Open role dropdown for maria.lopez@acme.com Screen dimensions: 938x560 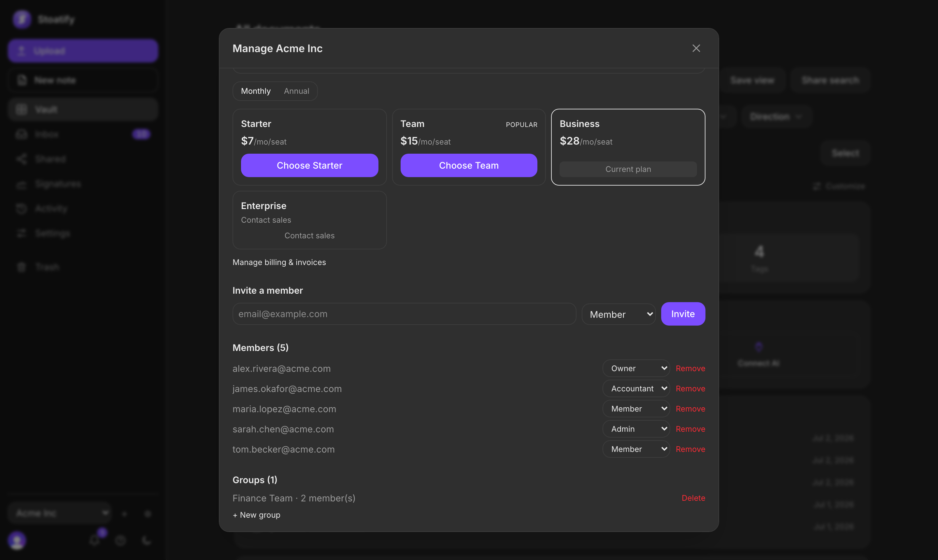[x=636, y=409]
